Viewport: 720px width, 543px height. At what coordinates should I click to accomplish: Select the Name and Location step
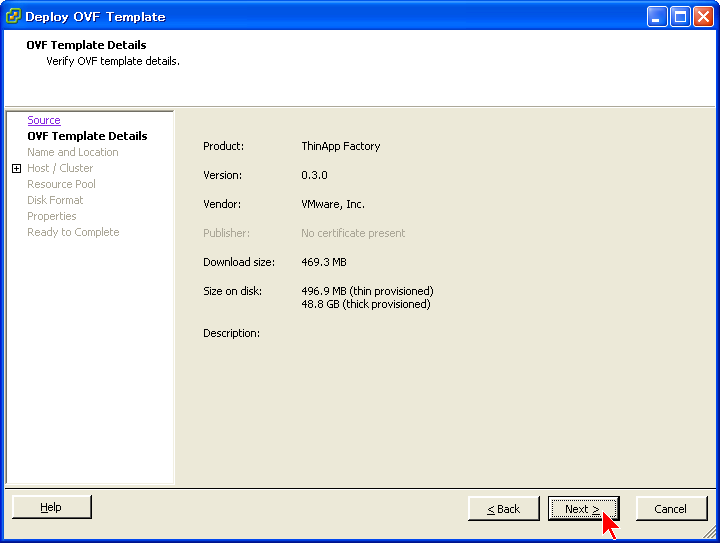point(73,152)
